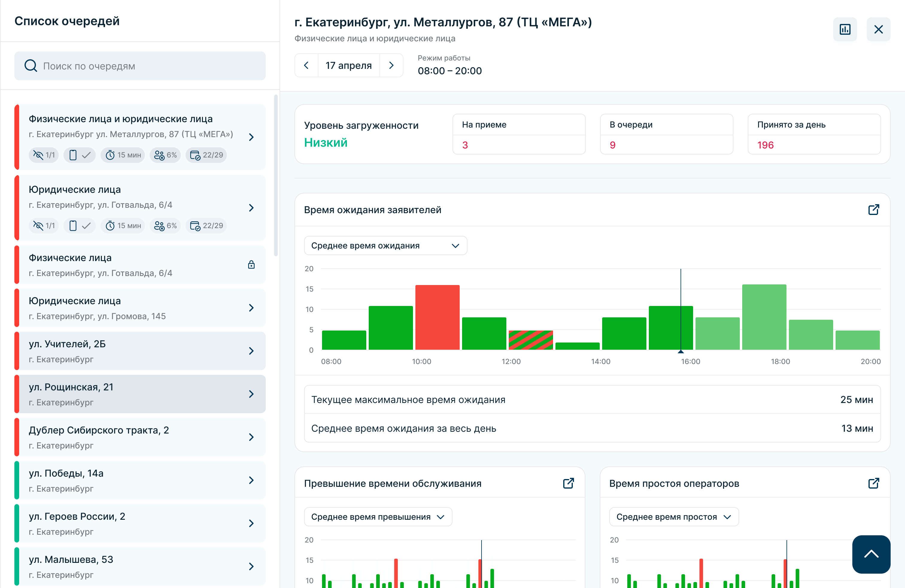Viewport: 905px width, 588px height.
Task: Open Среднее время простоя dropdown
Action: click(674, 516)
